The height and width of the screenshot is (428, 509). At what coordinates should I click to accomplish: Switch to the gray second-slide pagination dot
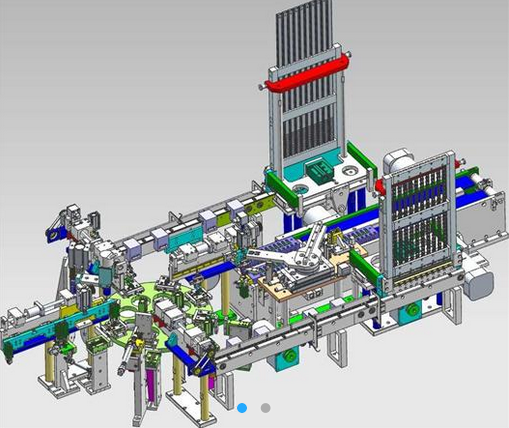click(265, 408)
